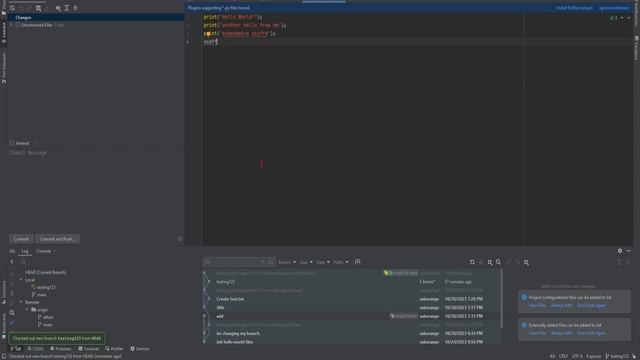This screenshot has width=640, height=360.
Task: Open Services tool window tab
Action: tap(140, 349)
